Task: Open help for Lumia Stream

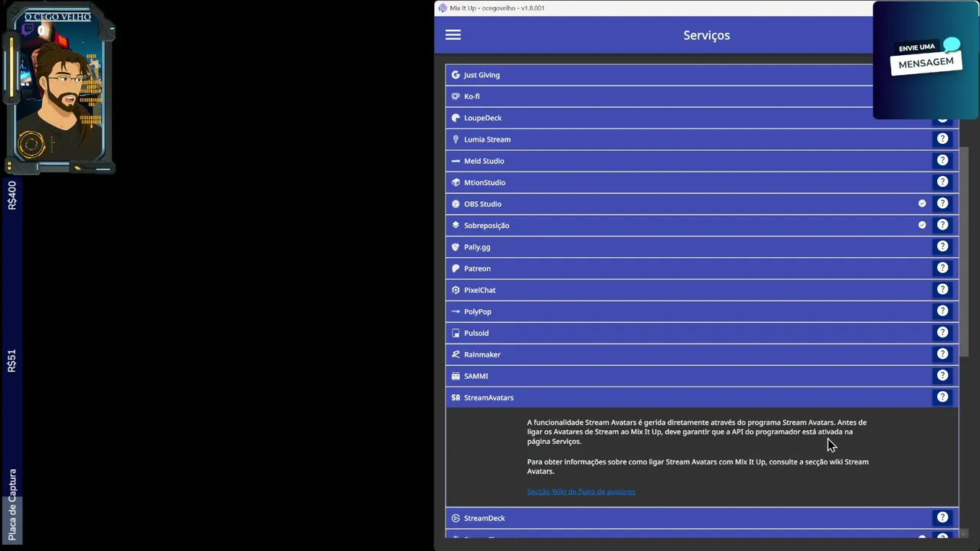Action: click(x=942, y=139)
